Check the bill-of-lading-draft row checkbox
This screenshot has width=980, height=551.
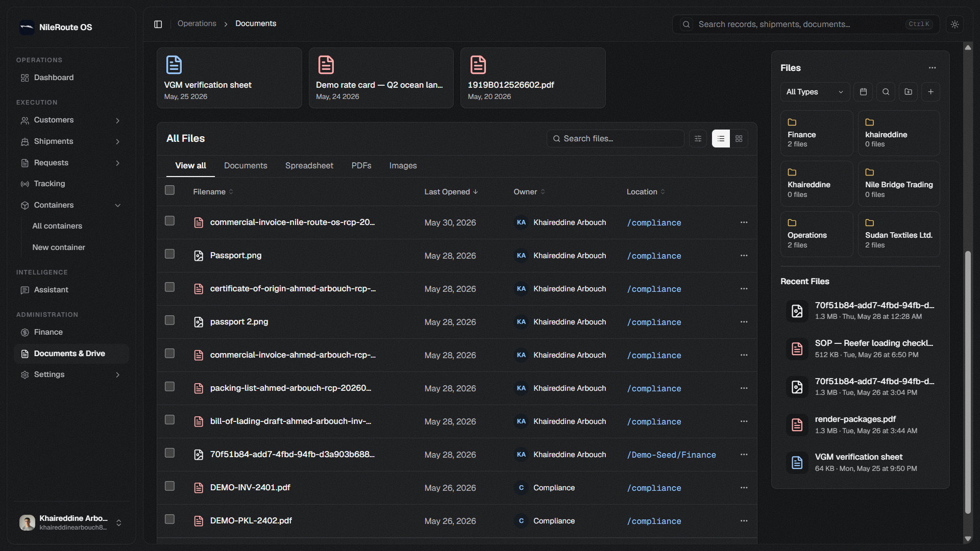[170, 420]
